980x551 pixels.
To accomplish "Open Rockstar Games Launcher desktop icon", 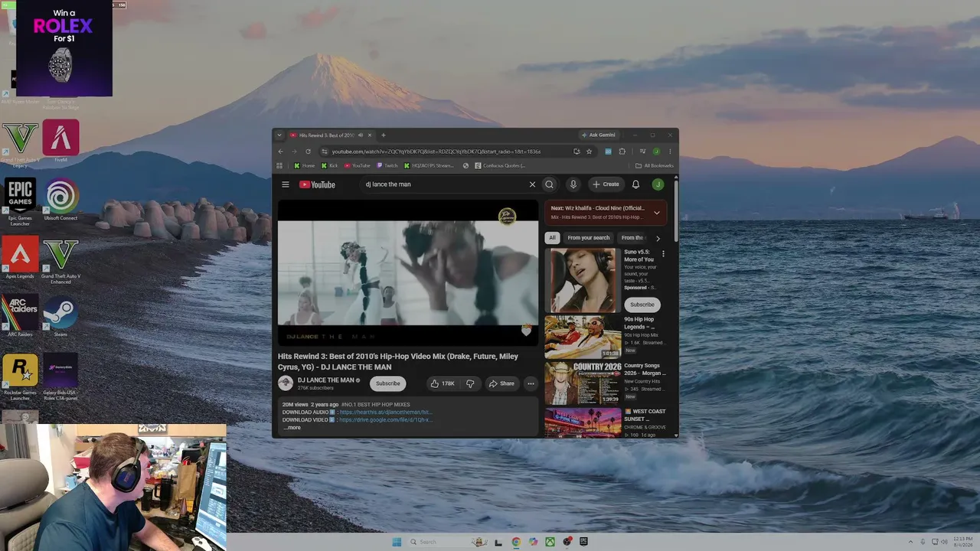I will (x=20, y=377).
